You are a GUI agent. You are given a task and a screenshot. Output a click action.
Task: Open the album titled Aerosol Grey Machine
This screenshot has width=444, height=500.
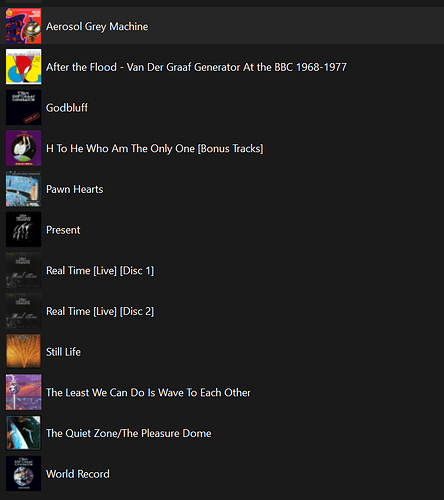point(97,26)
